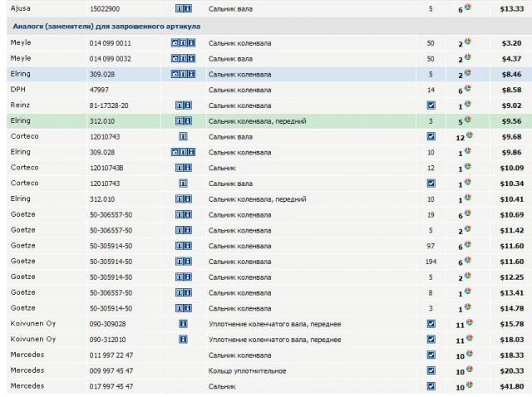The height and width of the screenshot is (397, 532).
Task: Open the pie chart icon for Mercedes 011 997 22 47
Action: (470, 354)
